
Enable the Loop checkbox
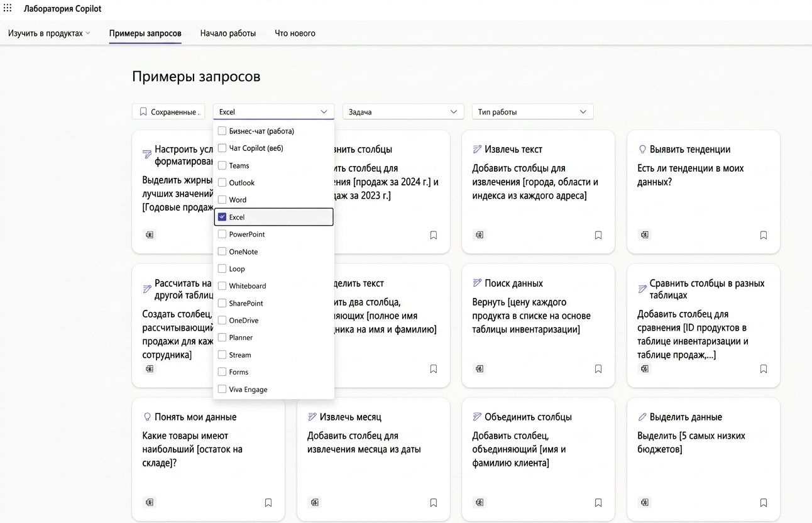(222, 268)
